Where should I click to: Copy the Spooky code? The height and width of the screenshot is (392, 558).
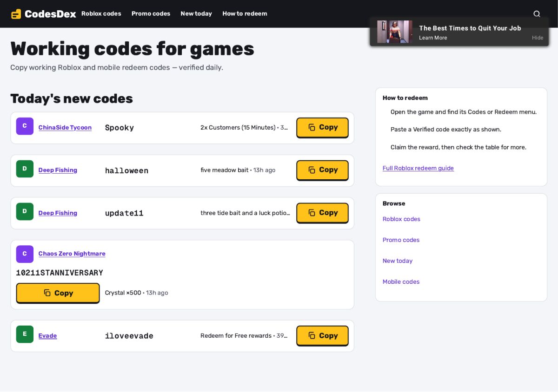(x=322, y=127)
